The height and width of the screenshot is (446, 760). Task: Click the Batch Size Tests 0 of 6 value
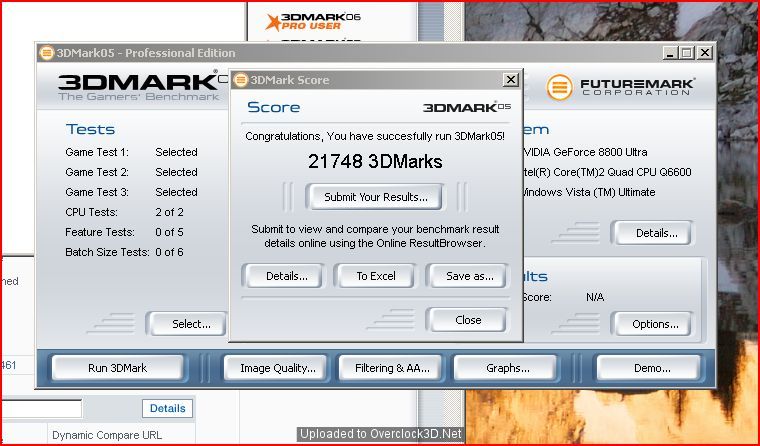coord(169,252)
